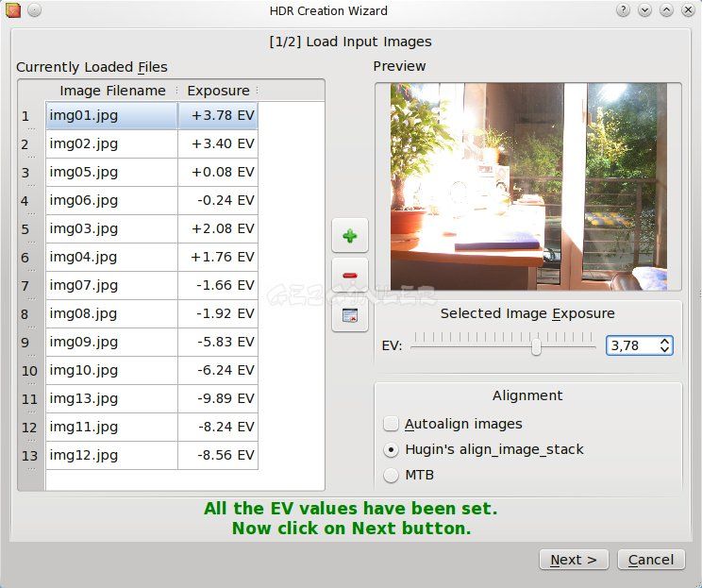Select the img12.jpg filename cell
The width and height of the screenshot is (702, 588).
(112, 455)
